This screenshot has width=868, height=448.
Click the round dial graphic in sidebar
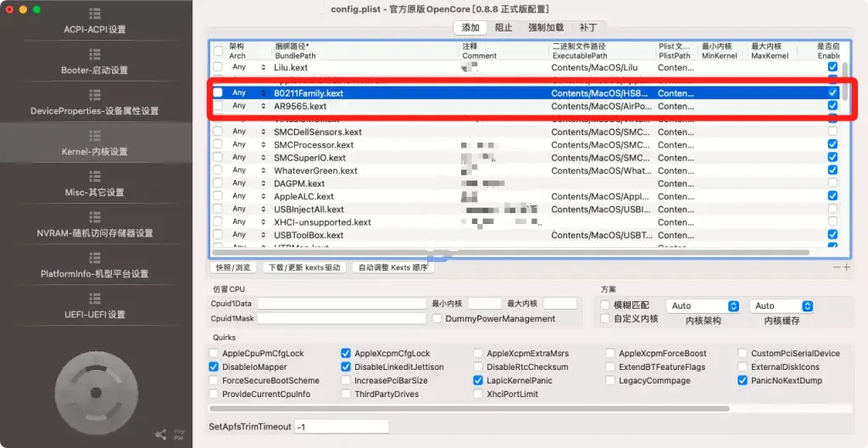96,393
